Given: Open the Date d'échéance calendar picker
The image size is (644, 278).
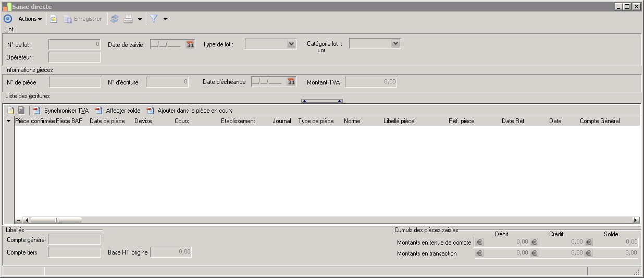Looking at the screenshot, I should 291,82.
